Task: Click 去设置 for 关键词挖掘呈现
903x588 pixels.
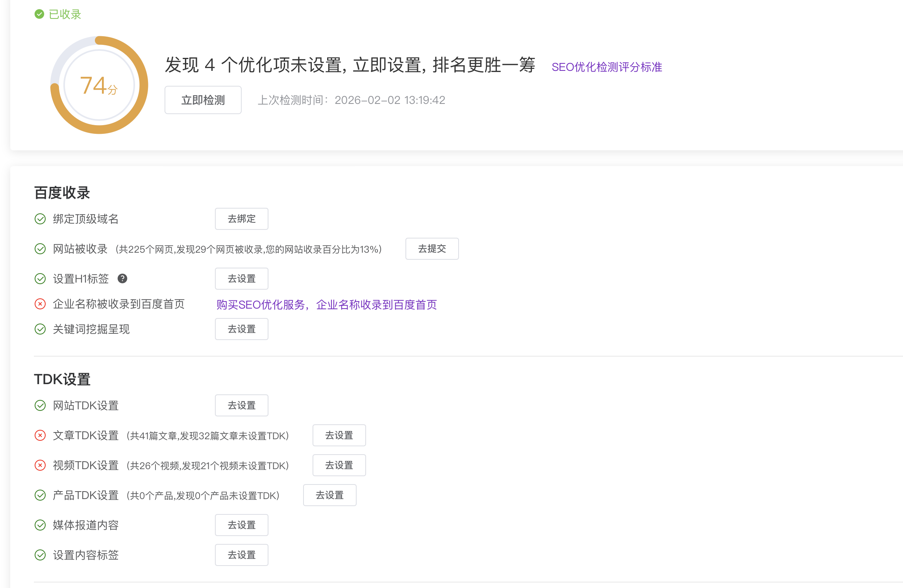Action: click(242, 329)
